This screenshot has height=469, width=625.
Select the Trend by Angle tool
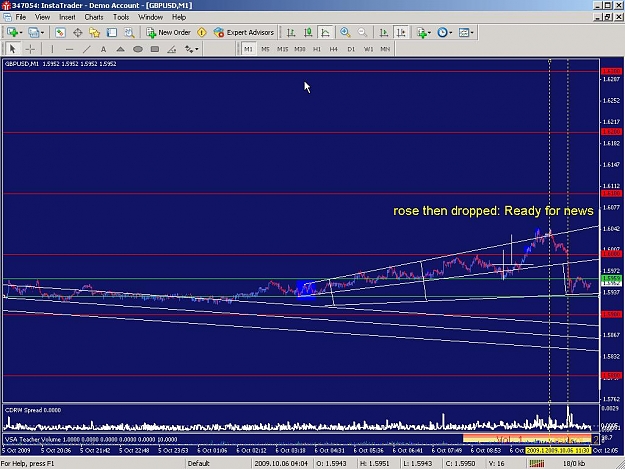tap(172, 49)
